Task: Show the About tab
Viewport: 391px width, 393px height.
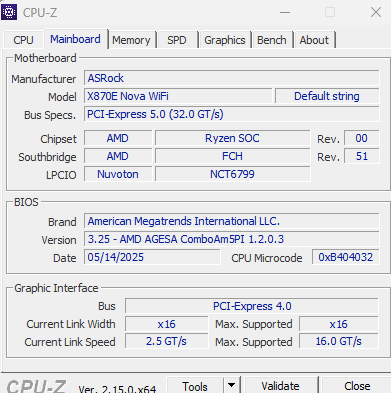Action: (x=314, y=40)
